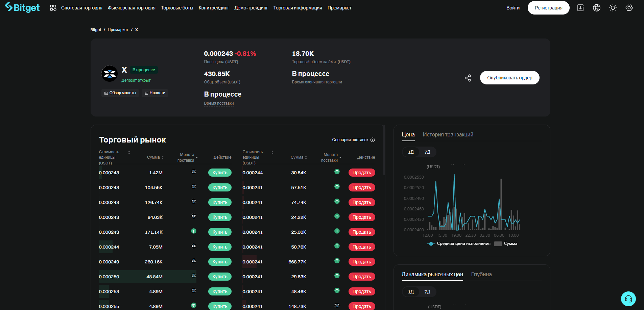This screenshot has width=644, height=310.
Task: Open the customer support headset icon
Action: [x=628, y=299]
